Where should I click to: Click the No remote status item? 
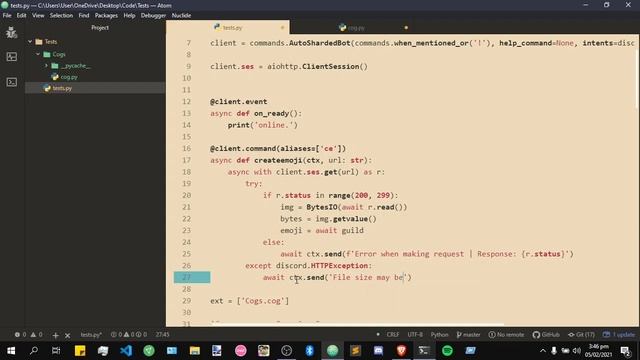tap(506, 335)
